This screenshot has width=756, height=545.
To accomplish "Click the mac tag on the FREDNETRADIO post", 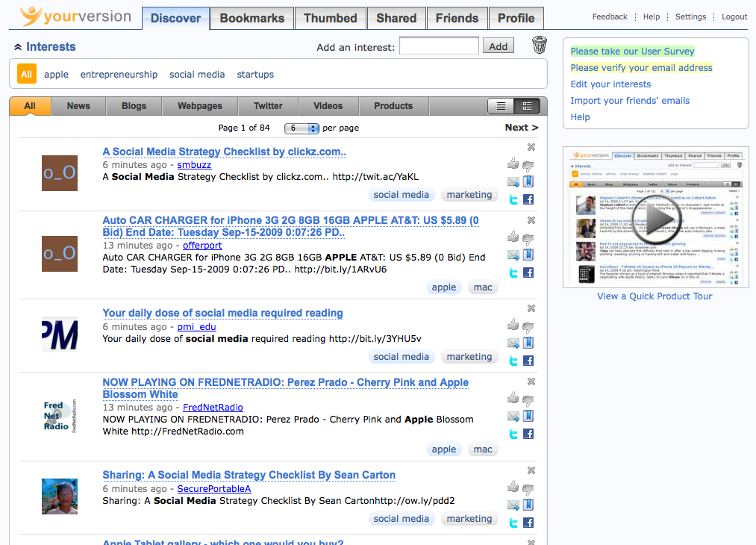I will tap(483, 449).
